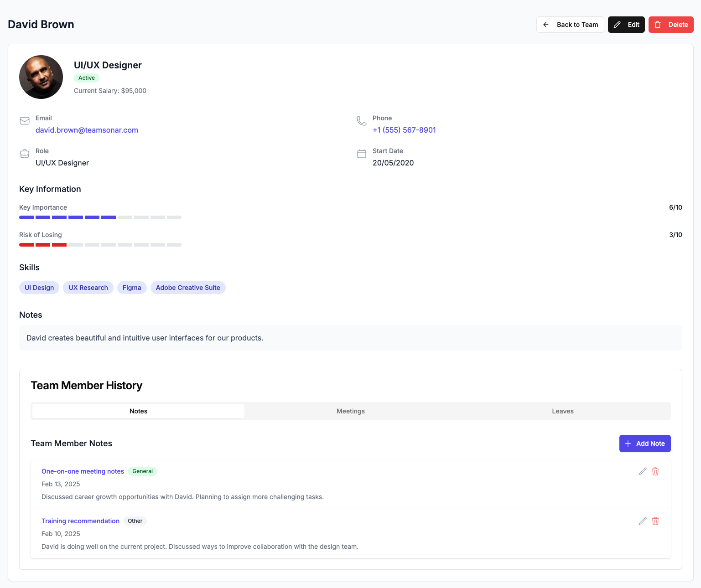The height and width of the screenshot is (588, 701).
Task: Click the email envelope icon
Action: (25, 121)
